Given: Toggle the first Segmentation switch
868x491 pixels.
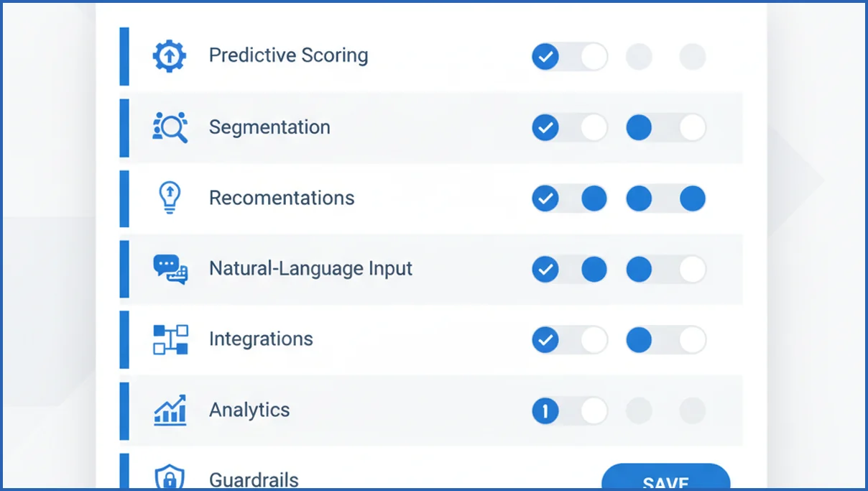Looking at the screenshot, I should (x=570, y=128).
